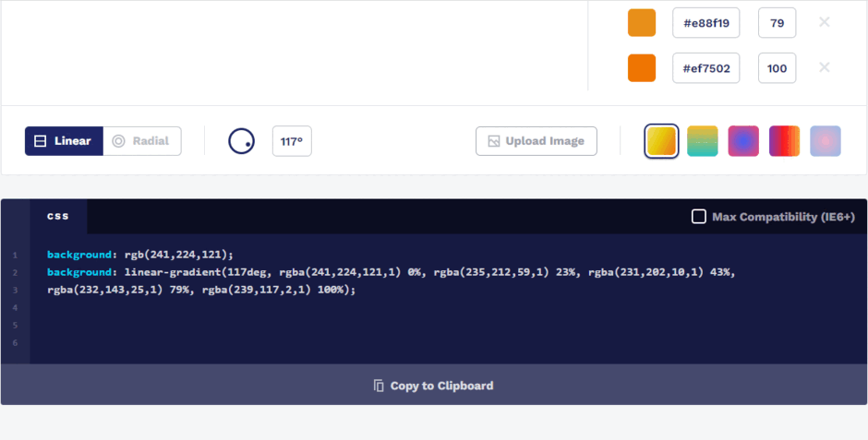
Task: Copy the CSS to Clipboard
Action: [434, 386]
